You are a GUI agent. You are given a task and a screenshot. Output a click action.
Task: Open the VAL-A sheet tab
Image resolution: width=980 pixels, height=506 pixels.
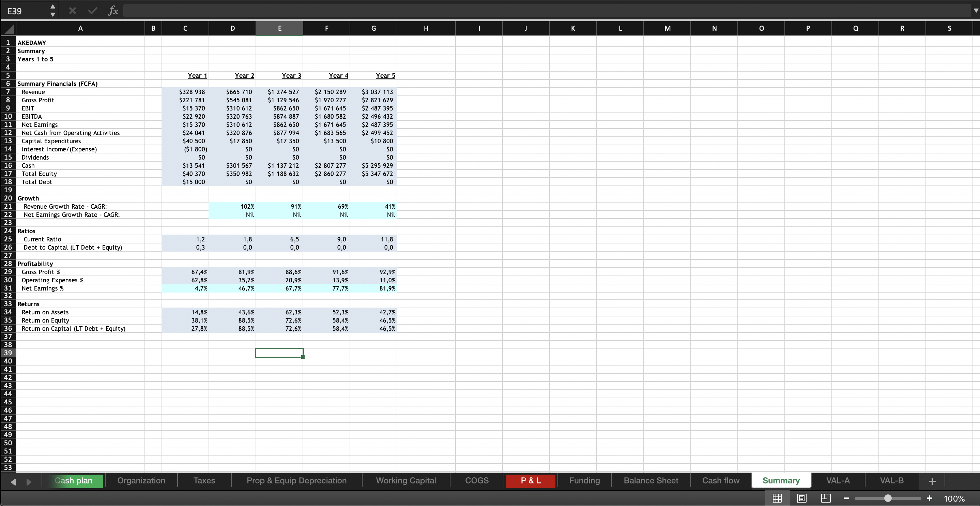tap(838, 480)
